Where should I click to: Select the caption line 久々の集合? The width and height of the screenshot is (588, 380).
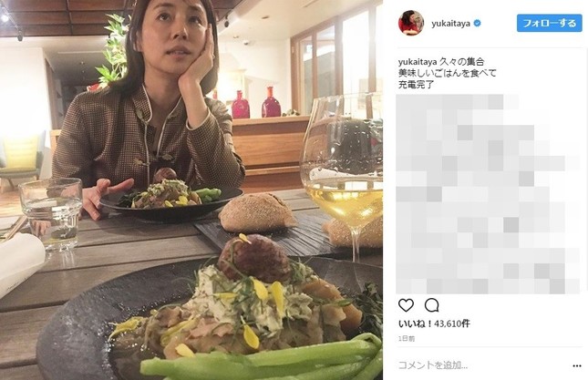point(462,61)
